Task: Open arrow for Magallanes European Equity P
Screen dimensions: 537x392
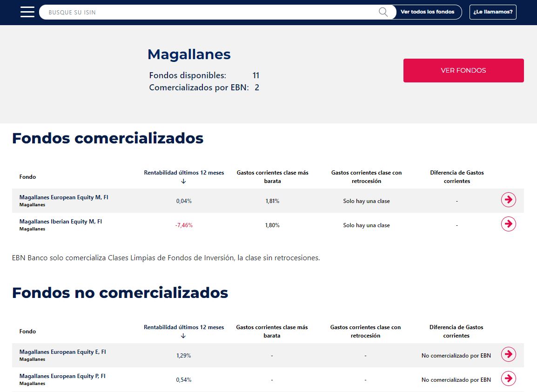Action: pos(509,378)
